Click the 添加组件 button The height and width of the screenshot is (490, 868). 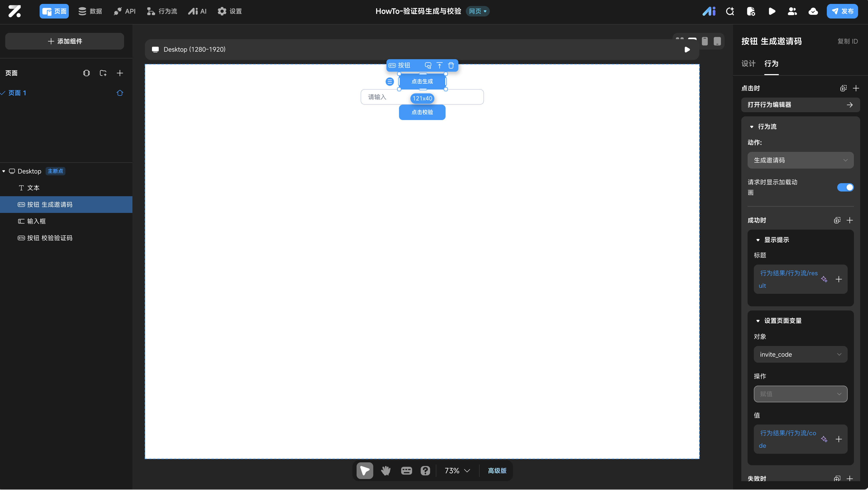(x=65, y=41)
